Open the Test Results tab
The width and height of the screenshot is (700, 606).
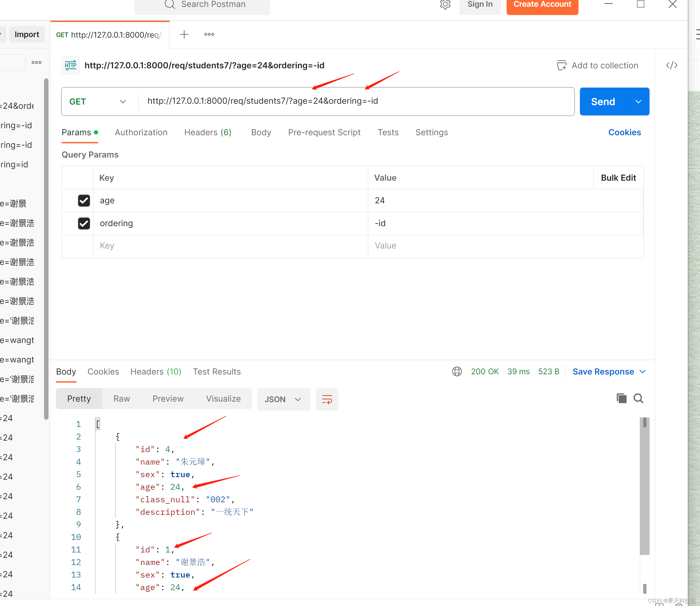(x=217, y=371)
